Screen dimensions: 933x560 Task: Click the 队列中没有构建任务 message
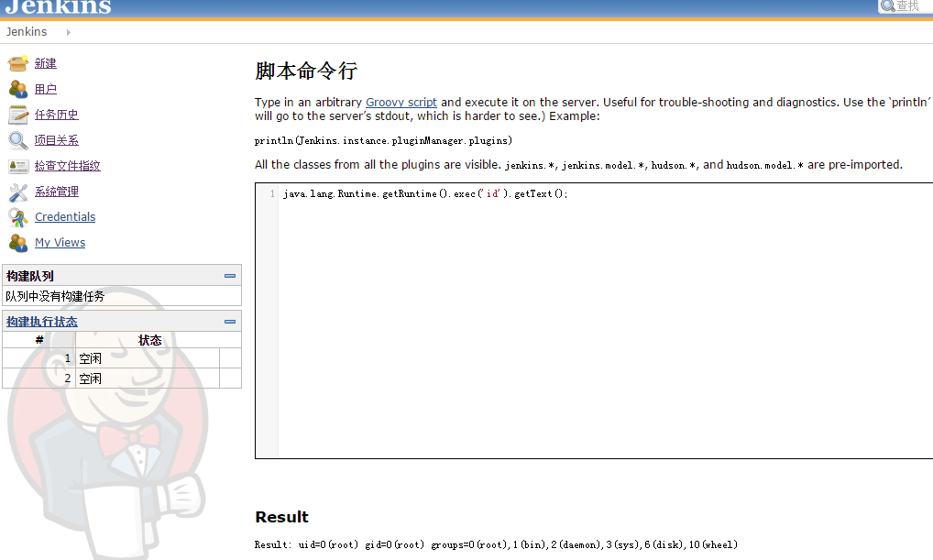click(x=55, y=296)
